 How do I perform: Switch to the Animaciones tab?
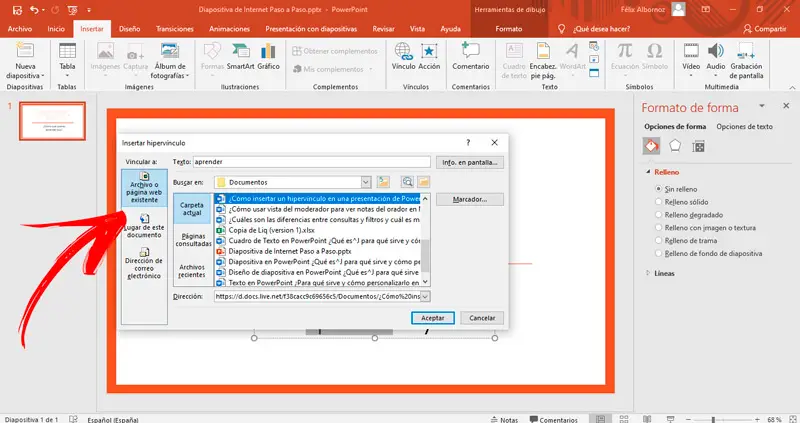(x=230, y=29)
